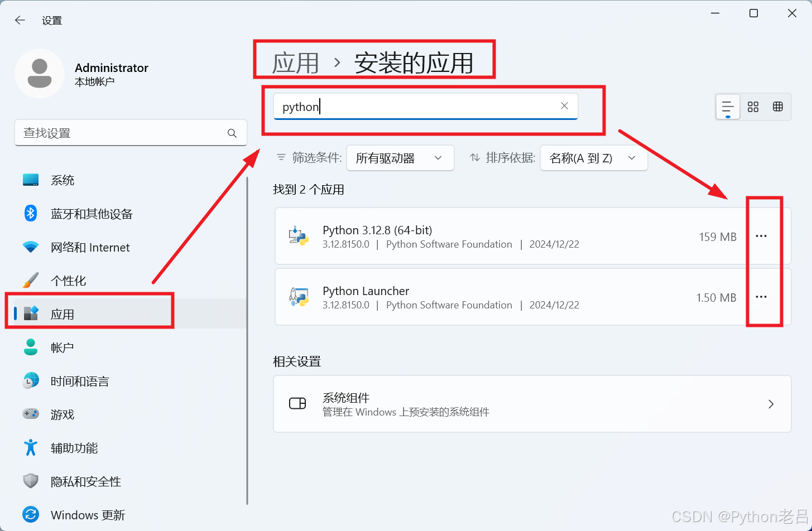Switch to list view layout
Screen dimensions: 812x531
[728, 107]
